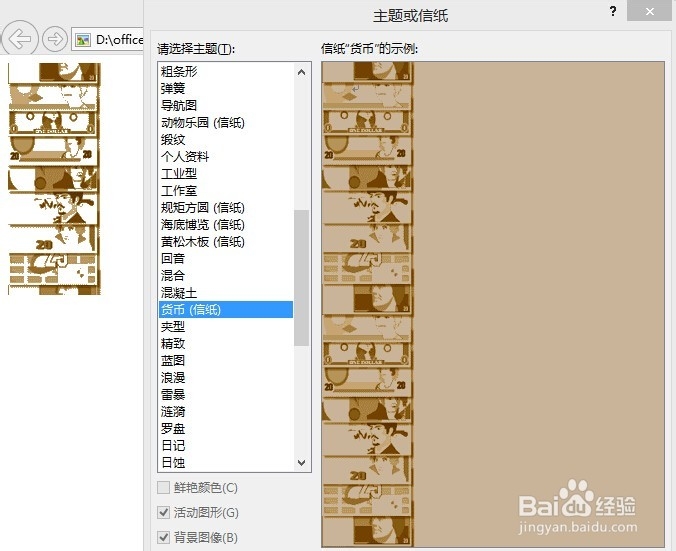Click inside the 货币 stationery preview pane
This screenshot has width=676, height=551.
493,304
